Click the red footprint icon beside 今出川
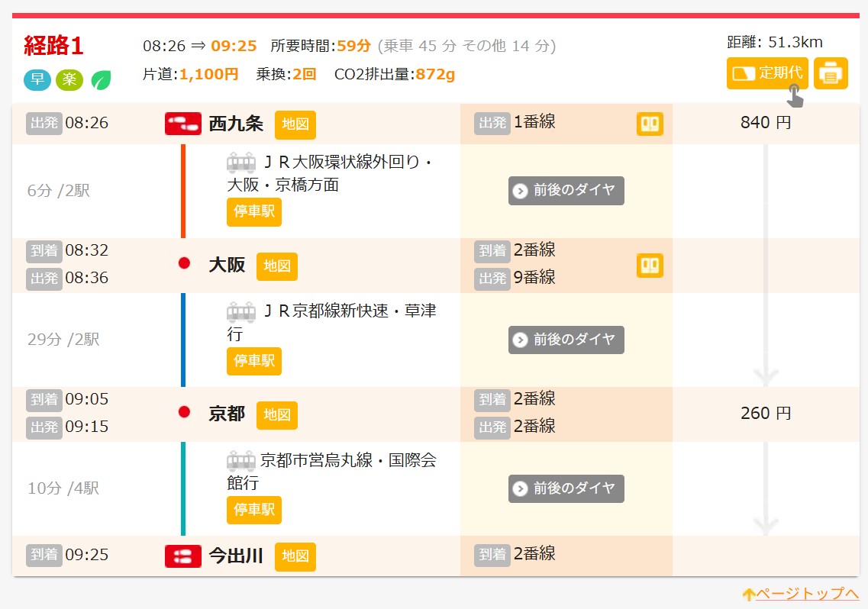Image resolution: width=868 pixels, height=609 pixels. pyautogui.click(x=182, y=556)
